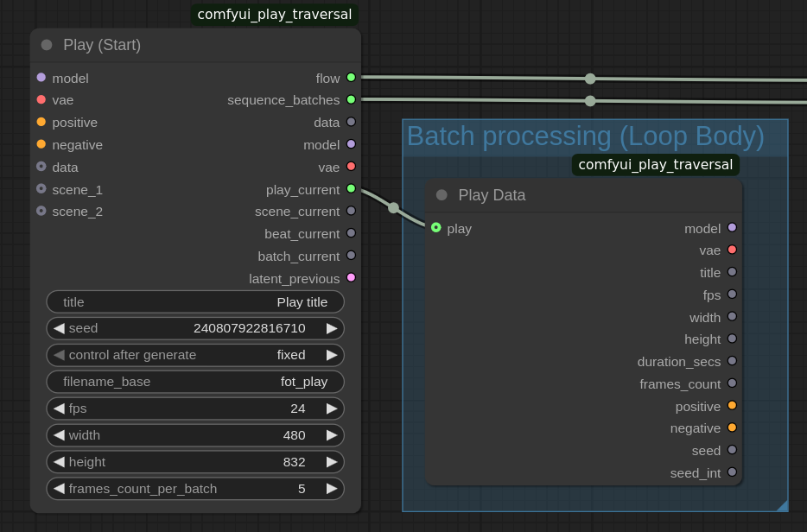This screenshot has height=532, width=807.
Task: Increase width with the right arrow
Action: coord(332,435)
